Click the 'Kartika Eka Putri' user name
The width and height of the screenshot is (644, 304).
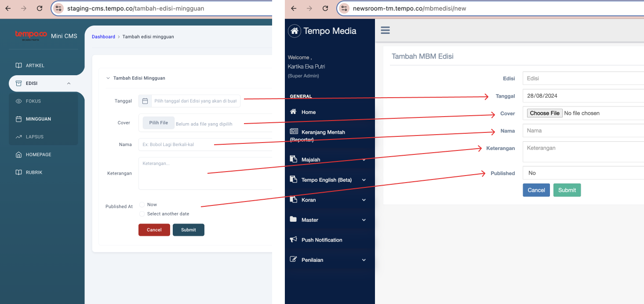pyautogui.click(x=306, y=66)
